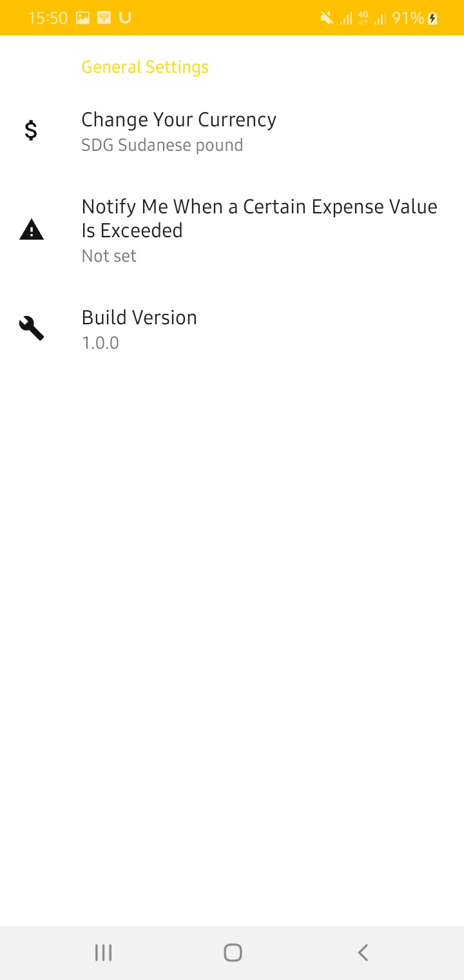Screen dimensions: 464x980
Task: Tap the wrench build icon
Action: (31, 329)
